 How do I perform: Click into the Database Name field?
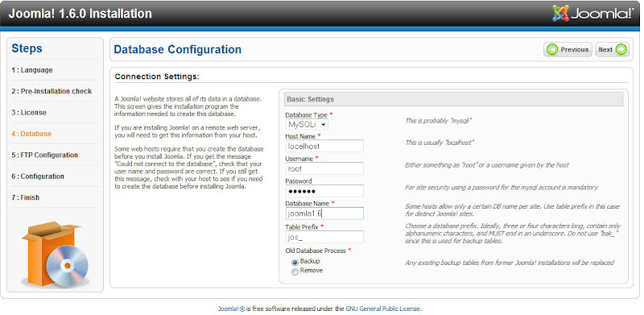(324, 213)
